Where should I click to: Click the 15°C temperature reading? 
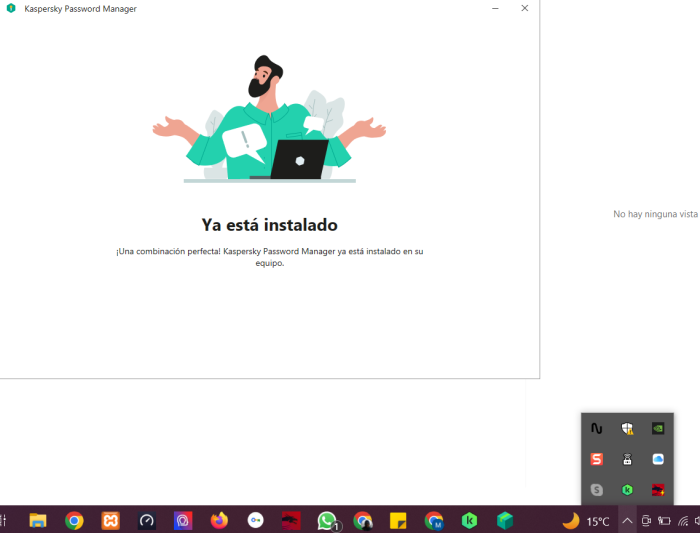[x=598, y=521]
